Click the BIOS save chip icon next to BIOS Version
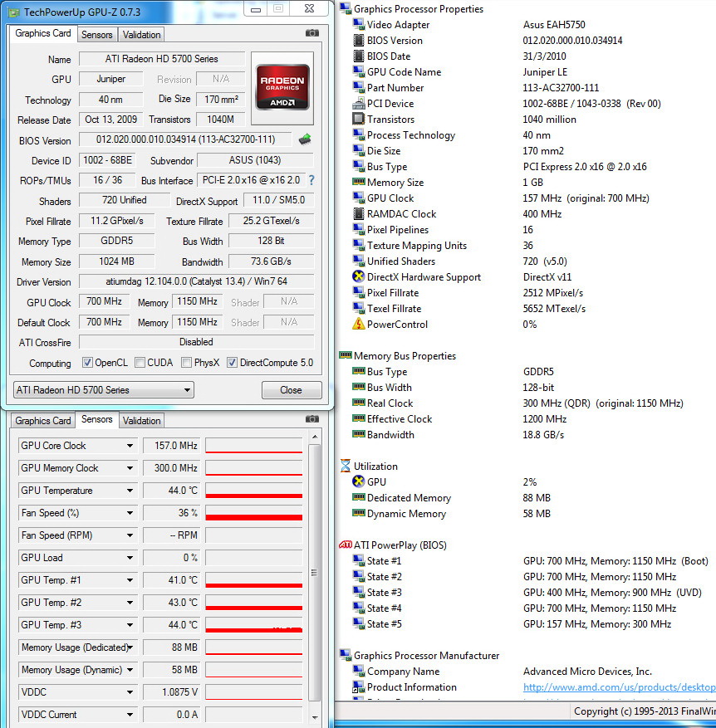This screenshot has width=716, height=728. pyautogui.click(x=305, y=139)
